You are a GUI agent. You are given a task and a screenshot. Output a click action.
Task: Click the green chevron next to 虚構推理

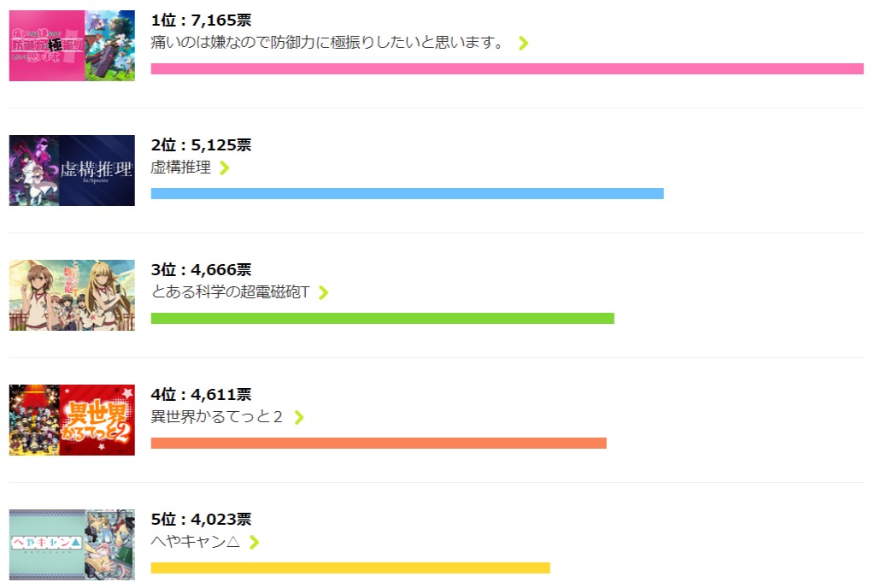point(225,168)
